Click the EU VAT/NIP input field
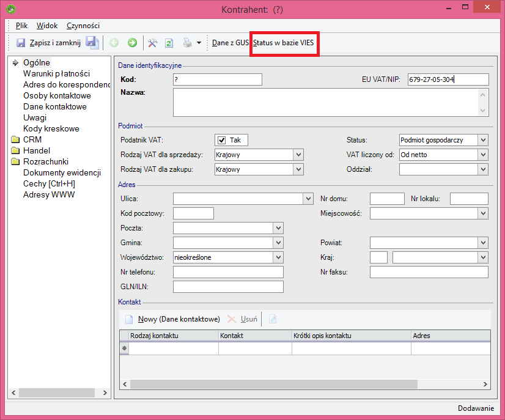Image resolution: width=505 pixels, height=420 pixels. pos(448,79)
